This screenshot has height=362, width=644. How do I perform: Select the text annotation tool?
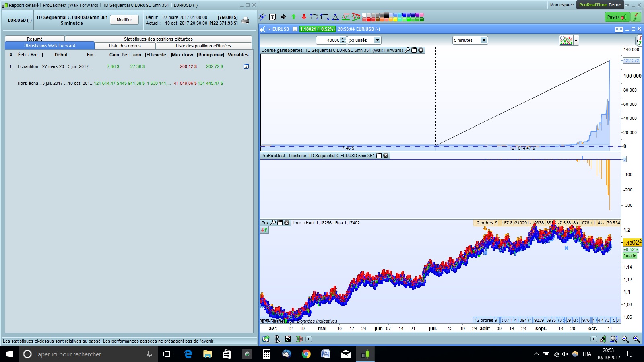(272, 17)
